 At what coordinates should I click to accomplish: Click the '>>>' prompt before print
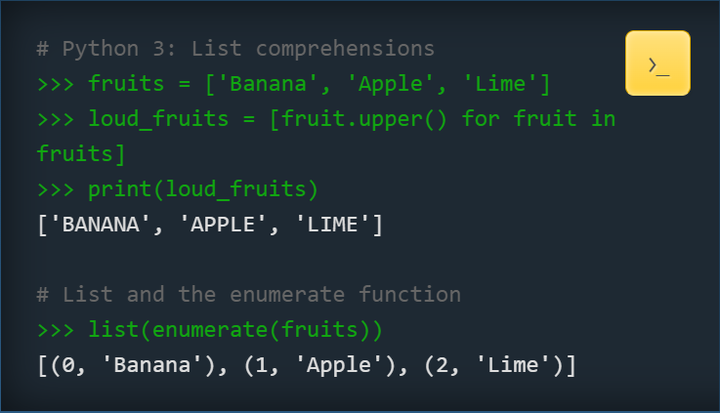tap(55, 189)
